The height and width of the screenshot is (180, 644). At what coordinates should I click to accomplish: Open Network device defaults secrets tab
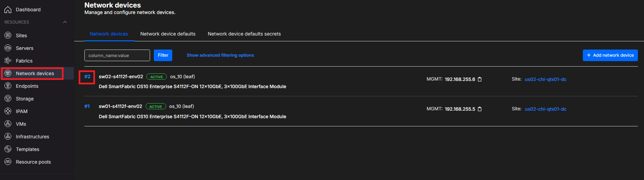(x=244, y=34)
